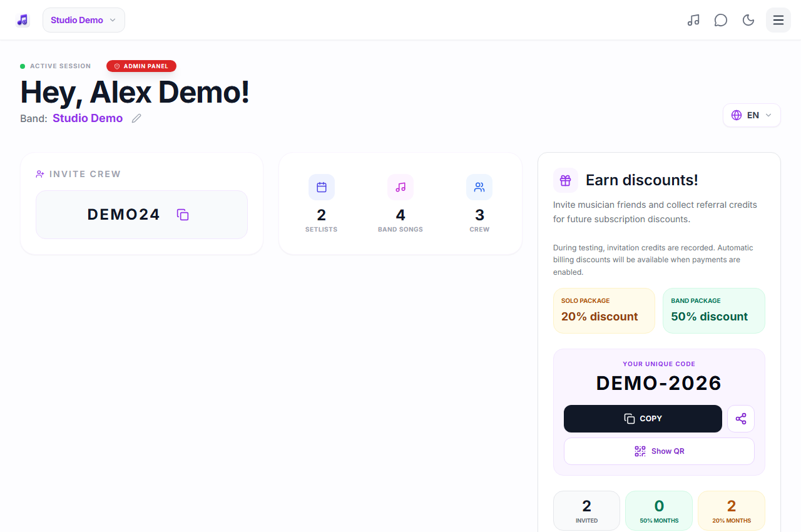Click the DEMO-2026 unique code

pos(659,383)
